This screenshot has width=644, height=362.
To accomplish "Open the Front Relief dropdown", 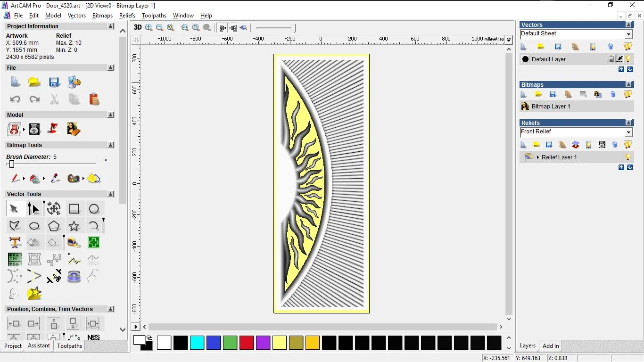I will pos(628,132).
